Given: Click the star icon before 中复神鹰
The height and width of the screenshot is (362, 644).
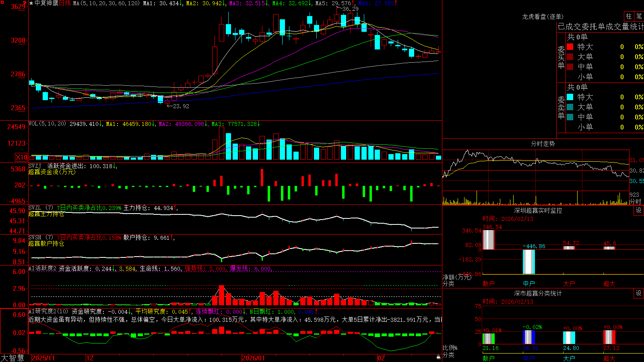Looking at the screenshot, I should tap(31, 3).
